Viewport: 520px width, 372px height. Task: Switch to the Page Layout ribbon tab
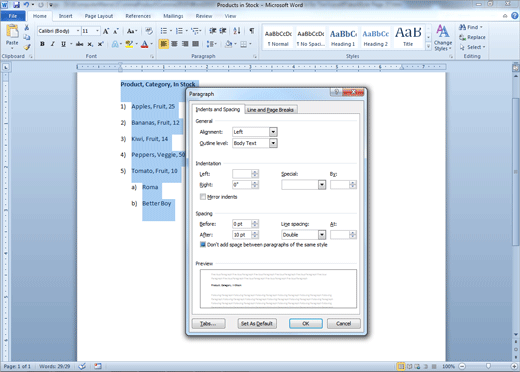pos(99,16)
